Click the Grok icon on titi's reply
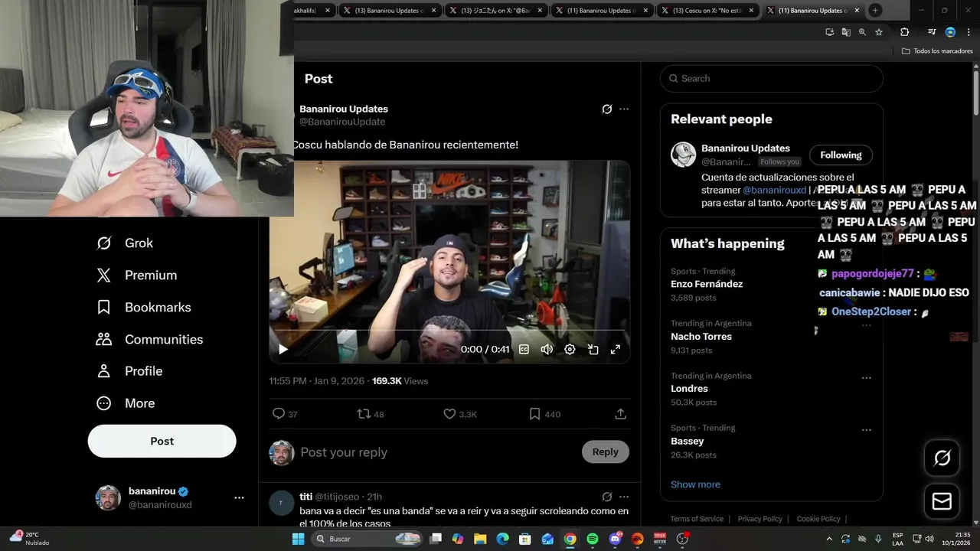This screenshot has height=551, width=980. pos(607,497)
